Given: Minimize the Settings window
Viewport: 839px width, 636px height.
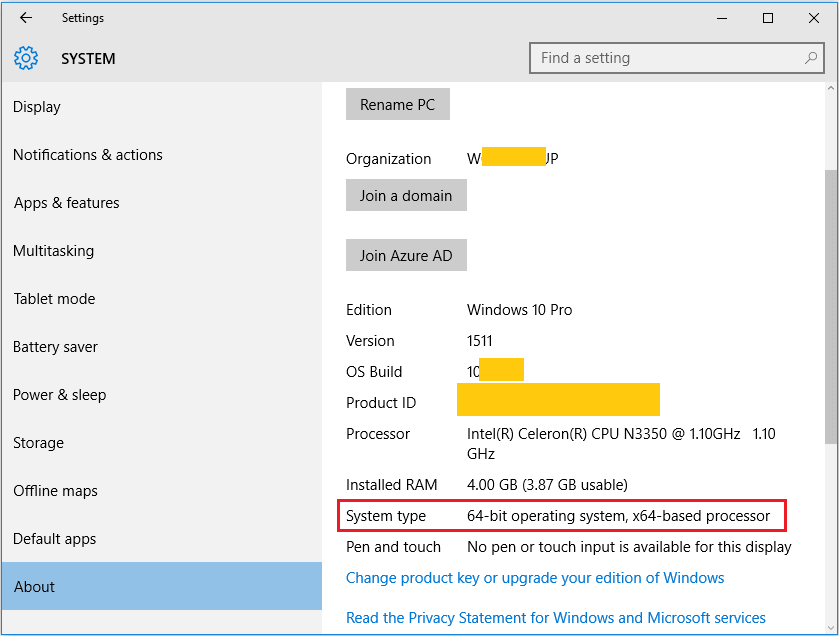Looking at the screenshot, I should (722, 18).
